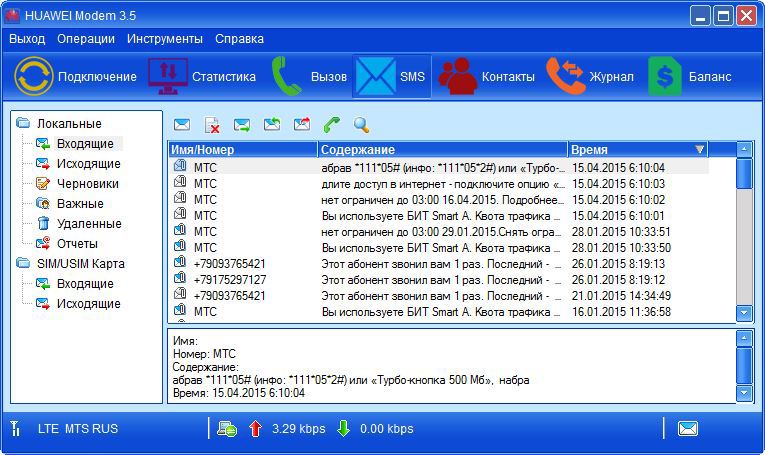Click the message list scrollbar thumb
This screenshot has height=455, width=765.
[x=744, y=174]
